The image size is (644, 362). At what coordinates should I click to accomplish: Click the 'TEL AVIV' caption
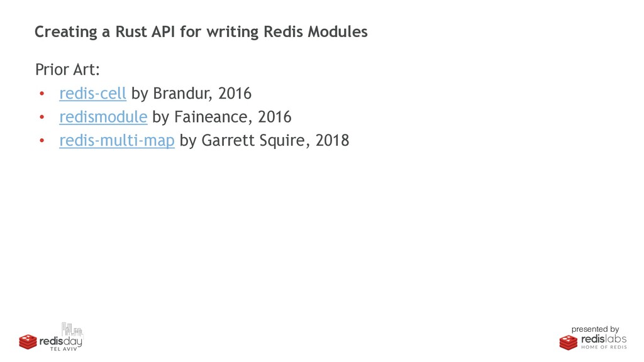pyautogui.click(x=64, y=349)
